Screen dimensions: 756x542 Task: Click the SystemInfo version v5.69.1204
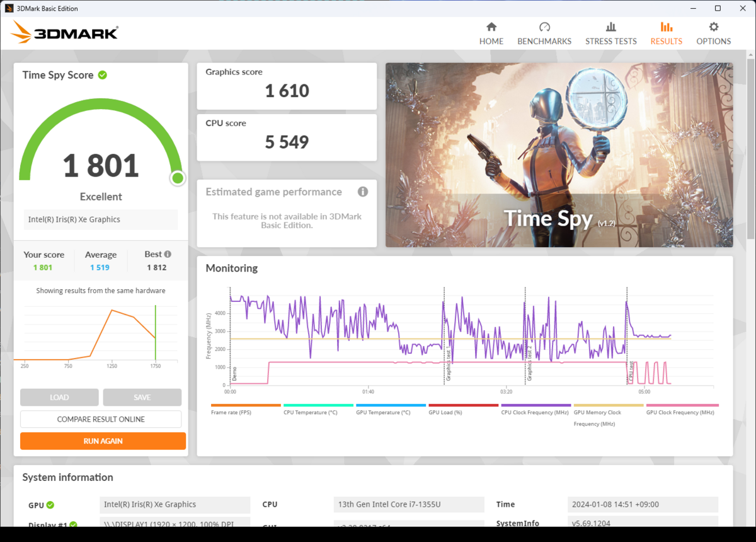click(x=643, y=523)
